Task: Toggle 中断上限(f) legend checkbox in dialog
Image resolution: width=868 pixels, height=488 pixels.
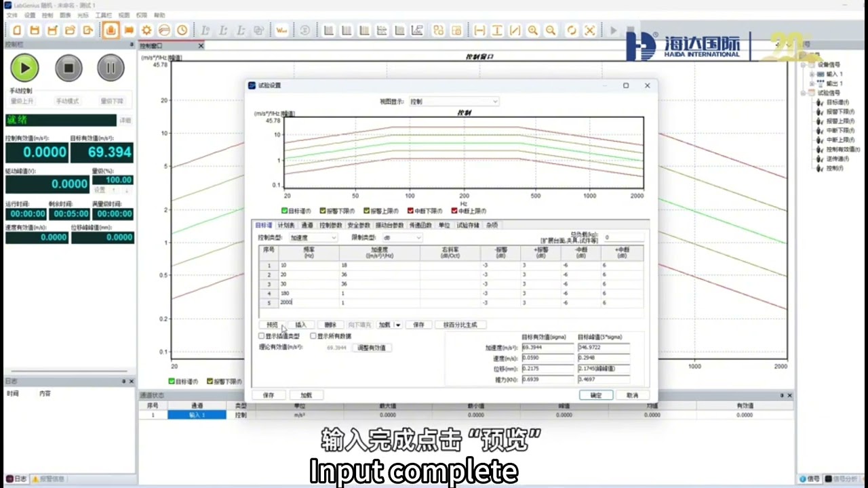Action: (454, 211)
